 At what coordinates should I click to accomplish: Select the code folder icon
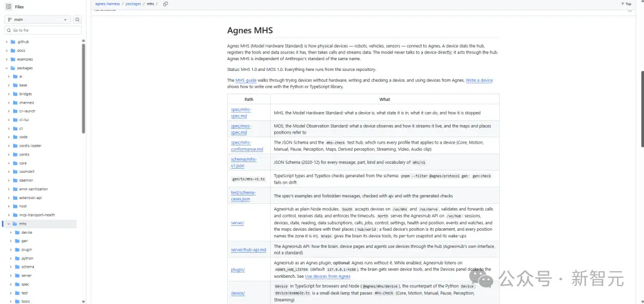pos(15,137)
